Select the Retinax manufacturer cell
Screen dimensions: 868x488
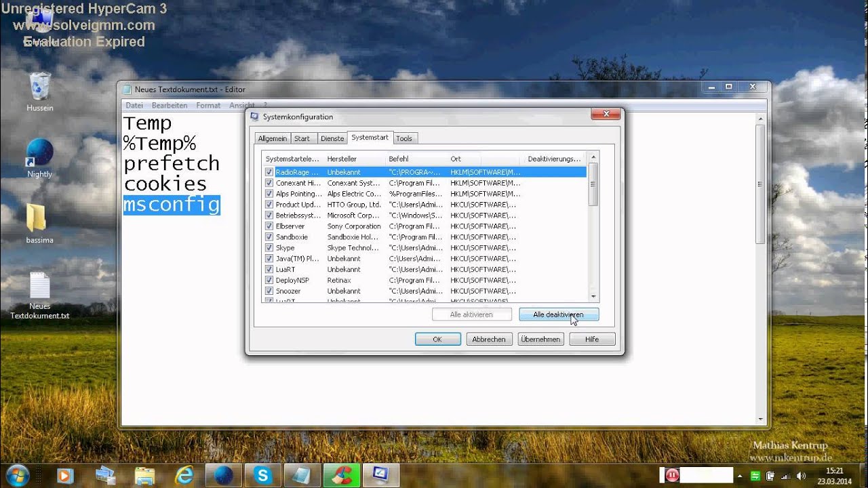tap(339, 280)
